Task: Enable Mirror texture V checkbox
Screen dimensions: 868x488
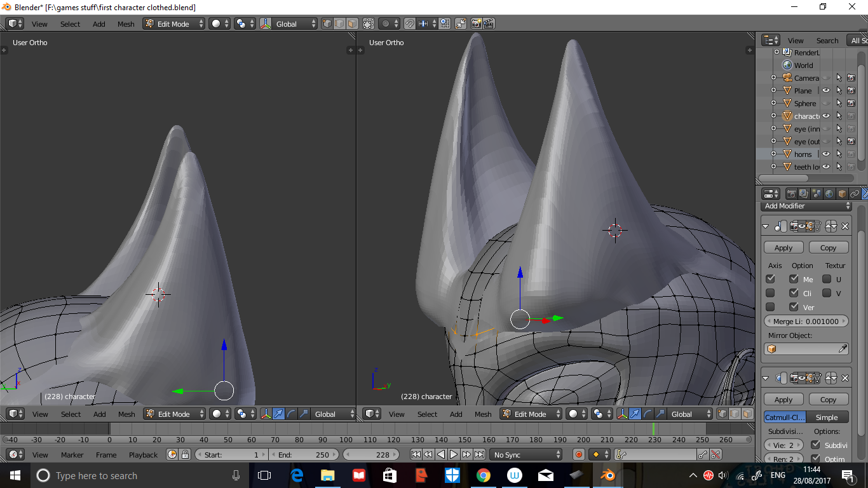Action: (x=827, y=293)
